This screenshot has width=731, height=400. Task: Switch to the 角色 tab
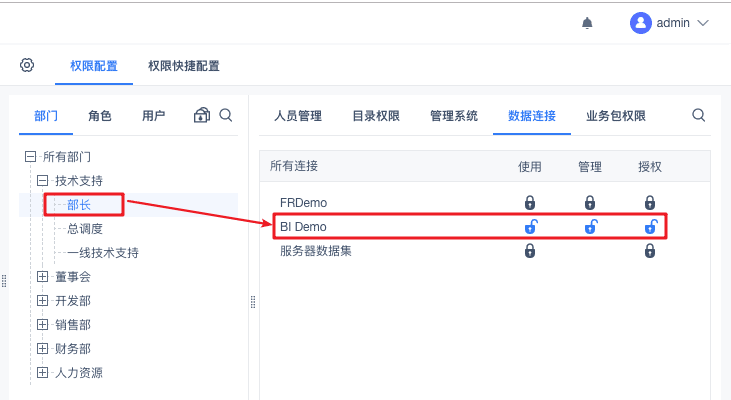point(100,116)
